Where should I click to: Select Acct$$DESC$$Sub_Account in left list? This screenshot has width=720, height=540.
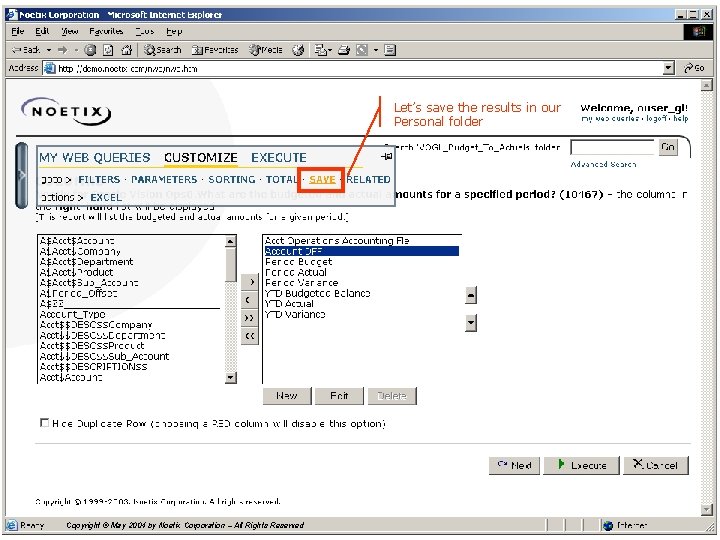pyautogui.click(x=104, y=356)
